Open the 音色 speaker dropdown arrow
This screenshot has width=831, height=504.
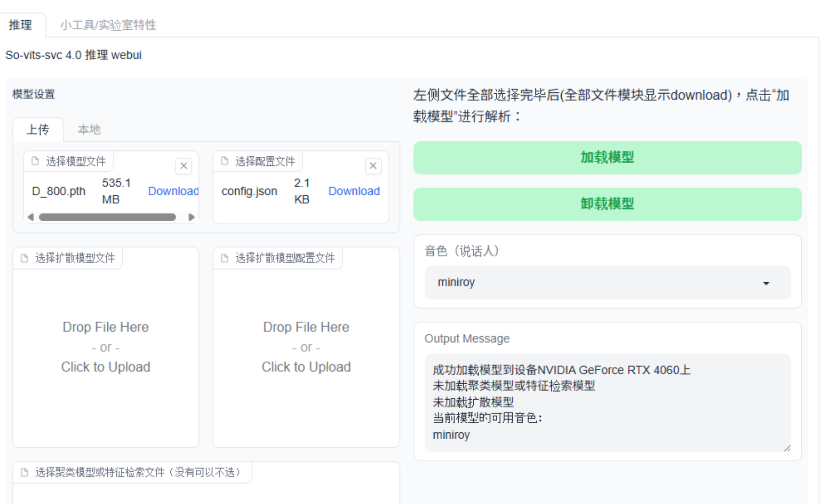tap(766, 283)
